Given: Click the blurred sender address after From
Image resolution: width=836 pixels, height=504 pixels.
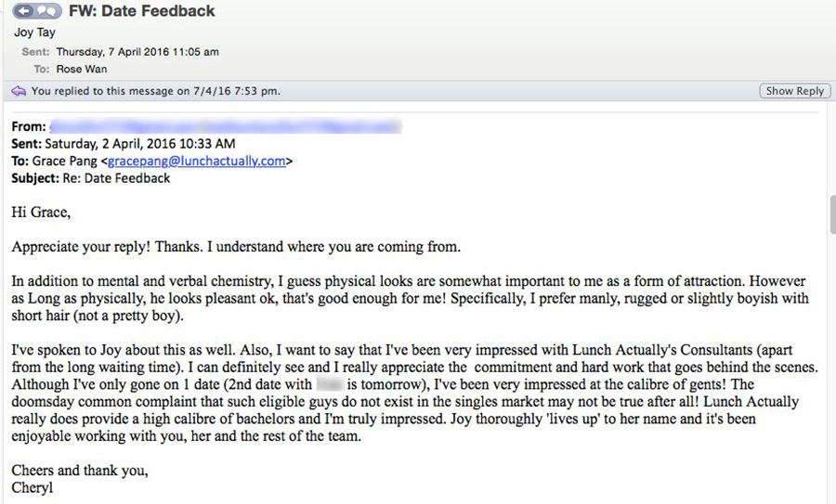Looking at the screenshot, I should pyautogui.click(x=225, y=125).
